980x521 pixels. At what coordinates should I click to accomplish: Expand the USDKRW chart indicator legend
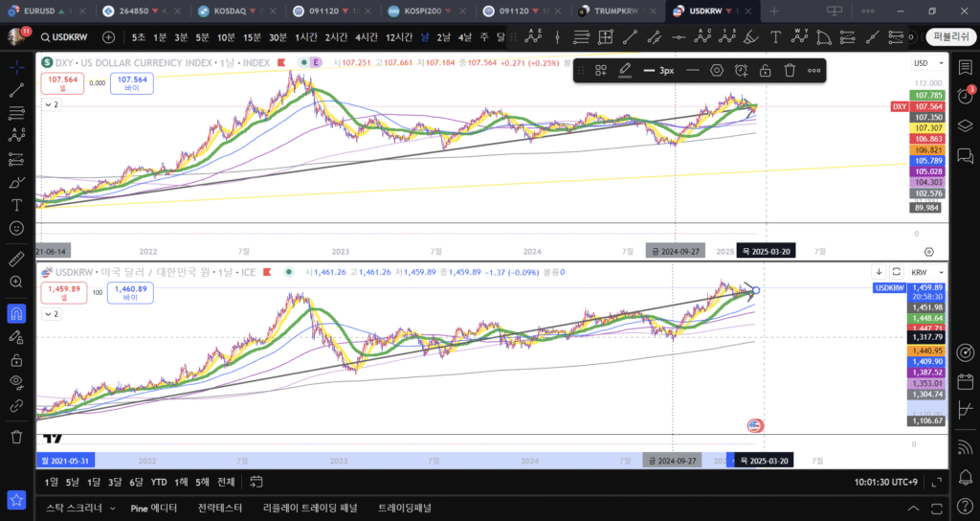(52, 314)
